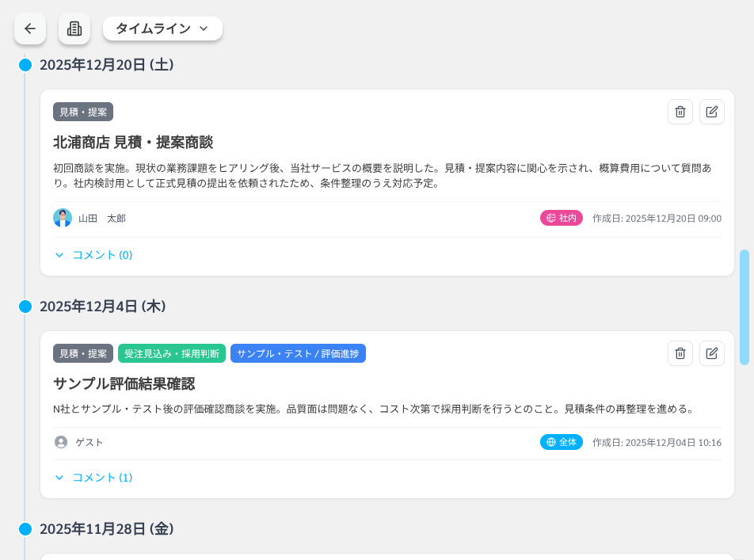Screen dimensions: 754x560
Task: Click the 2025年12月20日 timeline dot
Action: [x=25, y=65]
